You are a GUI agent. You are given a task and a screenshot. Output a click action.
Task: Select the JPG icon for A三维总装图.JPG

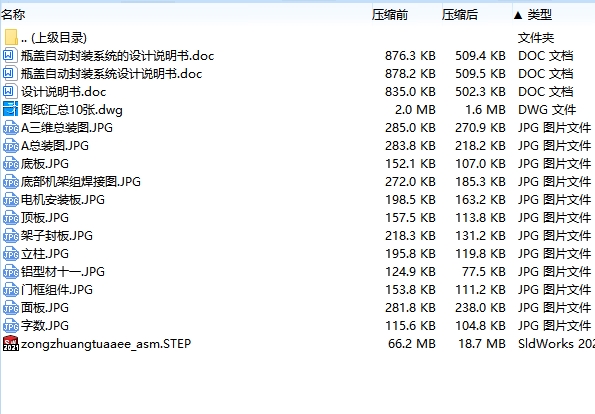click(10, 128)
